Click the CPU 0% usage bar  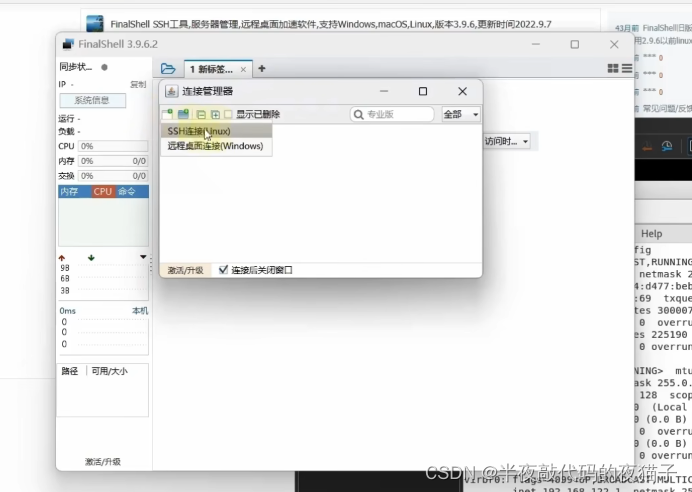(x=113, y=146)
